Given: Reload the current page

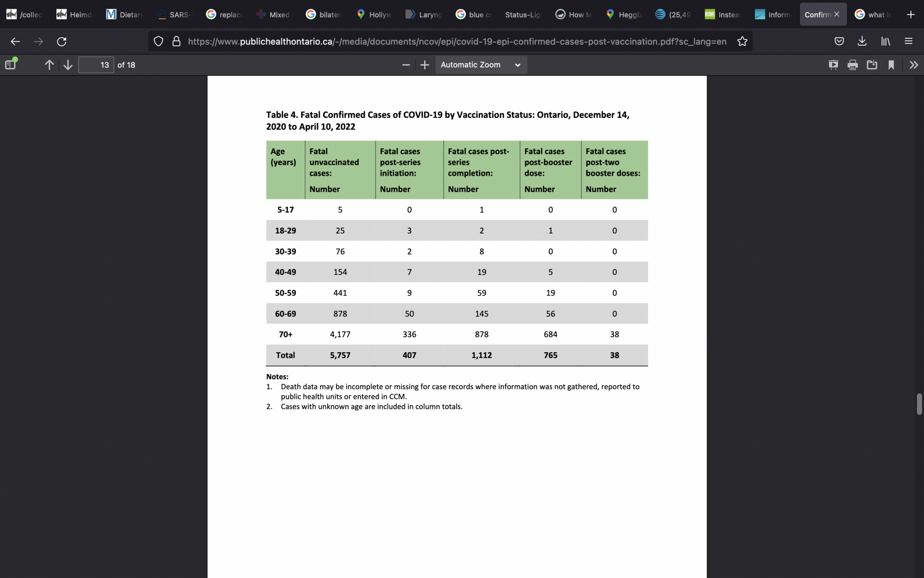Looking at the screenshot, I should tap(61, 41).
